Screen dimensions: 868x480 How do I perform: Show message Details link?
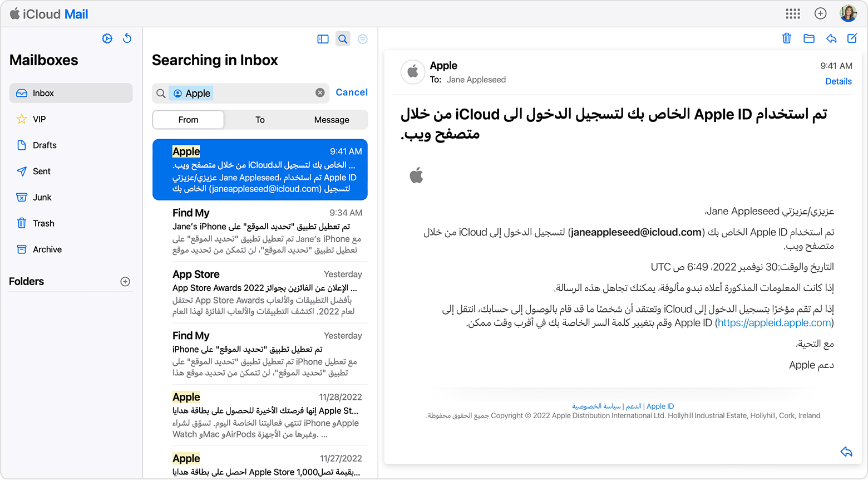(839, 81)
